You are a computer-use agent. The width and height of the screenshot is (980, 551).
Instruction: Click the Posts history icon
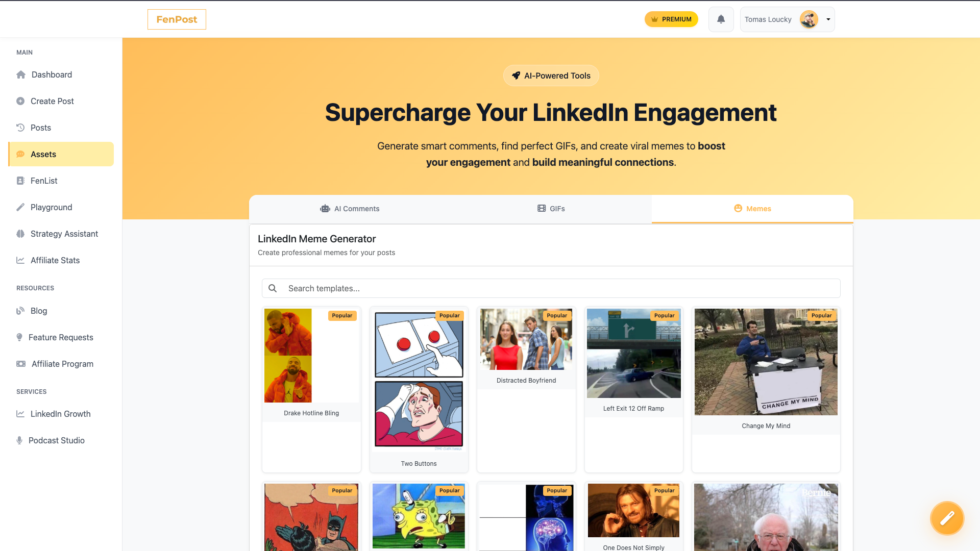(20, 128)
